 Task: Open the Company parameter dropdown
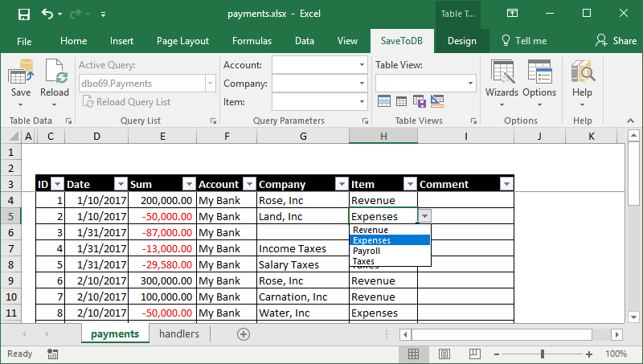pyautogui.click(x=362, y=84)
